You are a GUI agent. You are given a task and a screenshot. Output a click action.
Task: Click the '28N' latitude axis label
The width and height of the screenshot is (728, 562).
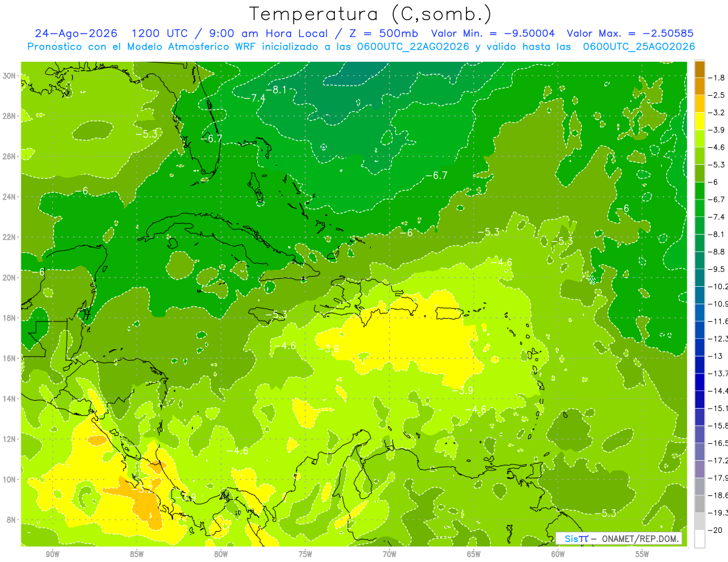(10, 116)
